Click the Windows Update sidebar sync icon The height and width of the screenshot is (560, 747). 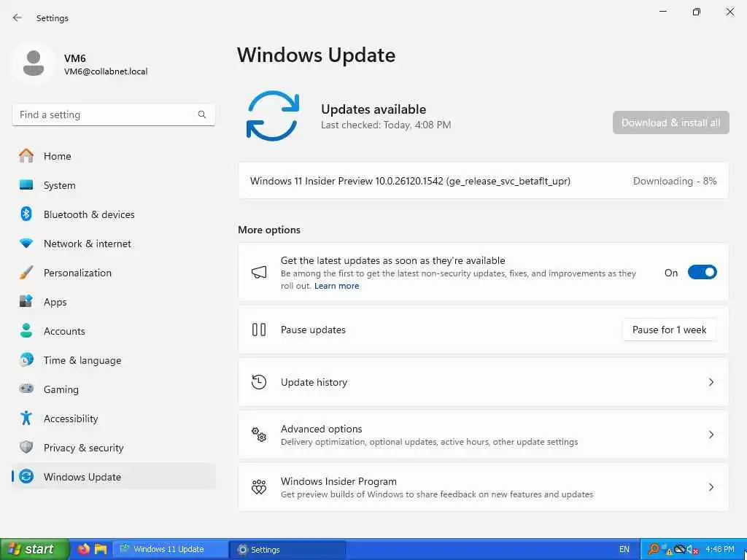click(x=26, y=476)
